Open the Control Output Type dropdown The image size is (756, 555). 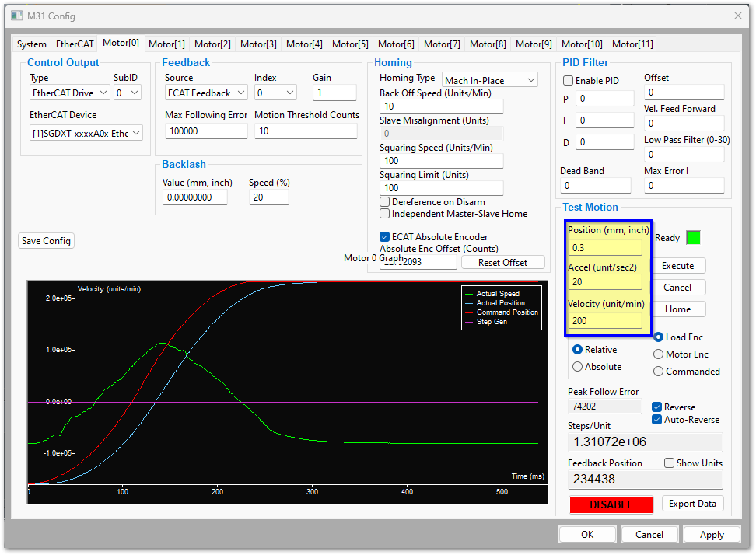70,93
